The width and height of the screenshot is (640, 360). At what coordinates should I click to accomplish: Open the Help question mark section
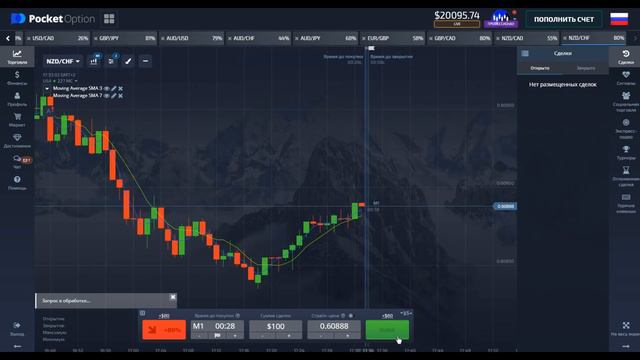tap(17, 183)
